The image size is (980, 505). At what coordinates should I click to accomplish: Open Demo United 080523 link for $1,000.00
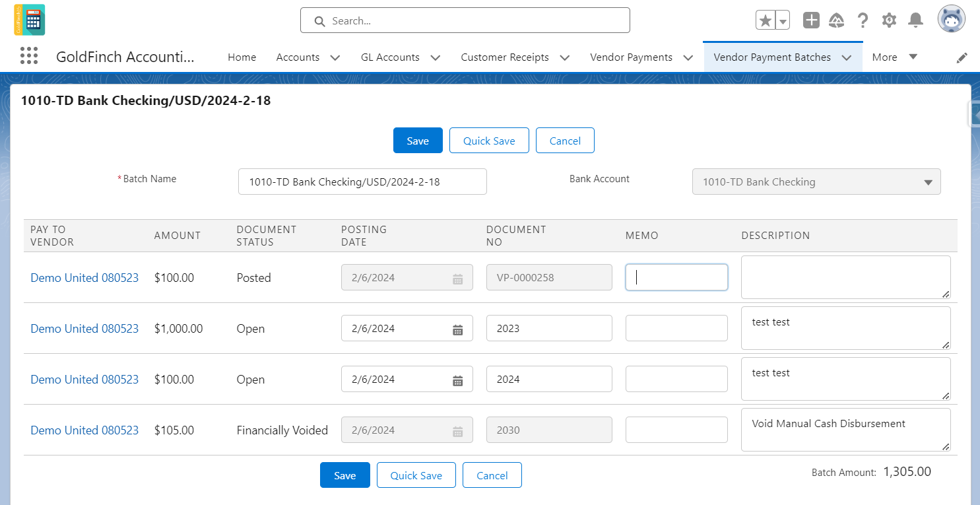[x=84, y=329]
